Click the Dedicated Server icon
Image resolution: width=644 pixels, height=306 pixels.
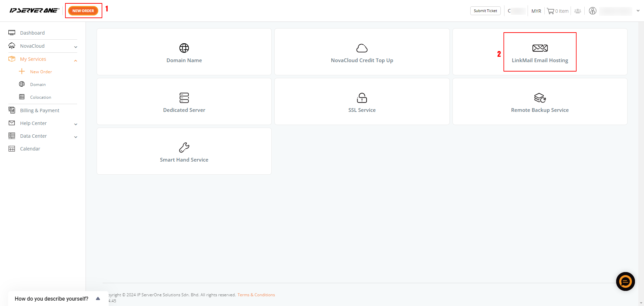184,98
